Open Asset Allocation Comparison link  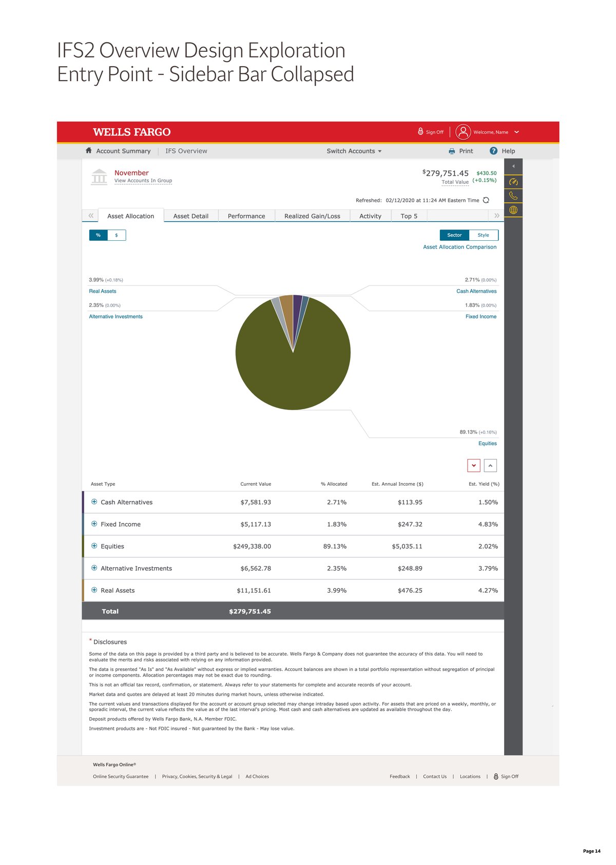[x=460, y=247]
